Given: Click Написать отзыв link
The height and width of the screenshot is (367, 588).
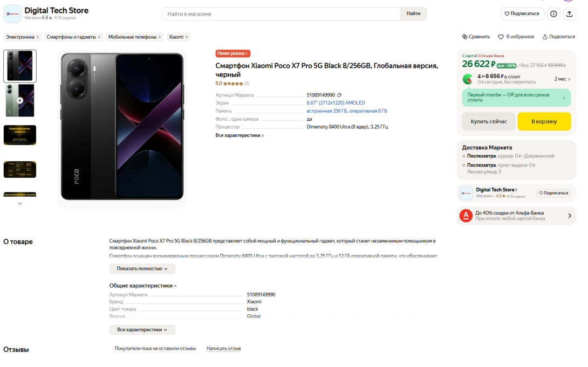Looking at the screenshot, I should pyautogui.click(x=223, y=349).
